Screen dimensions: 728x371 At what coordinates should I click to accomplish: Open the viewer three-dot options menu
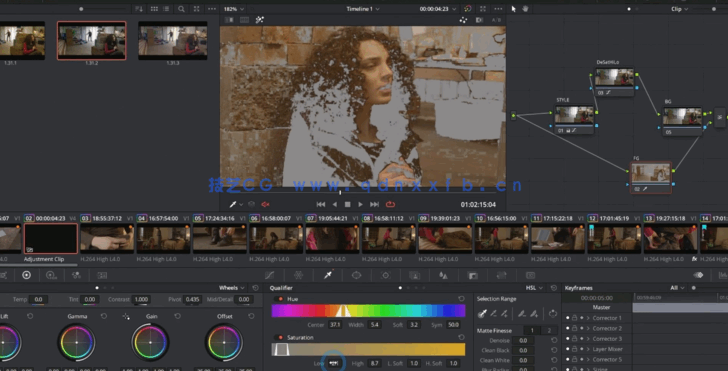coord(498,9)
